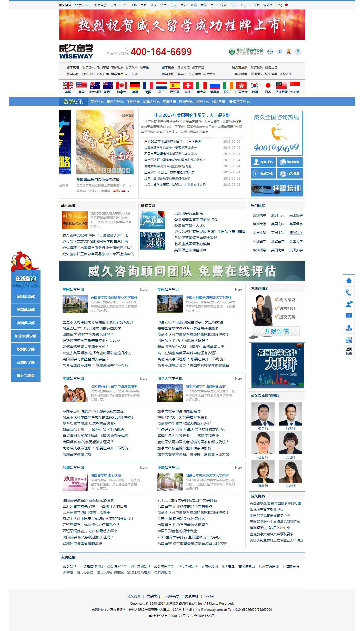Click the 资料索取 button
The height and width of the screenshot is (631, 364).
coord(290,162)
